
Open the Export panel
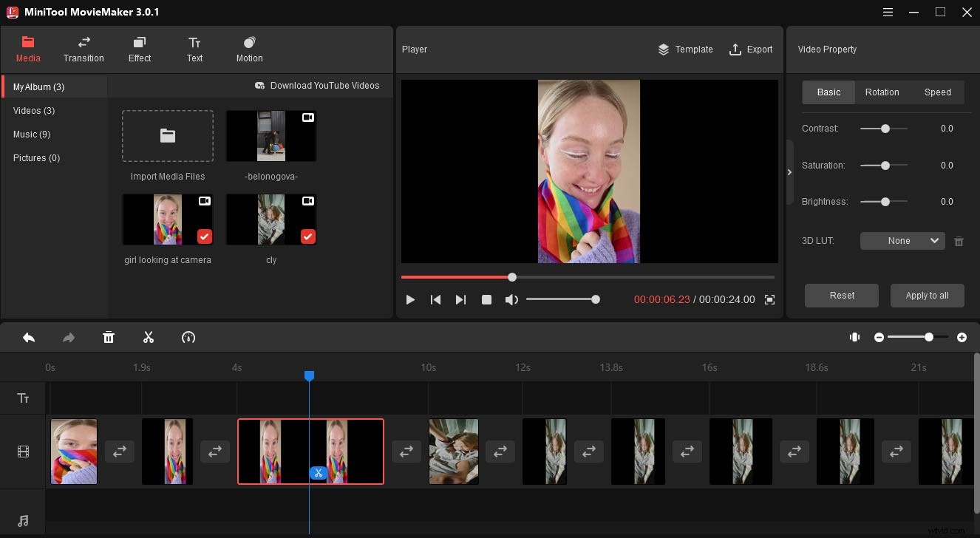(751, 50)
